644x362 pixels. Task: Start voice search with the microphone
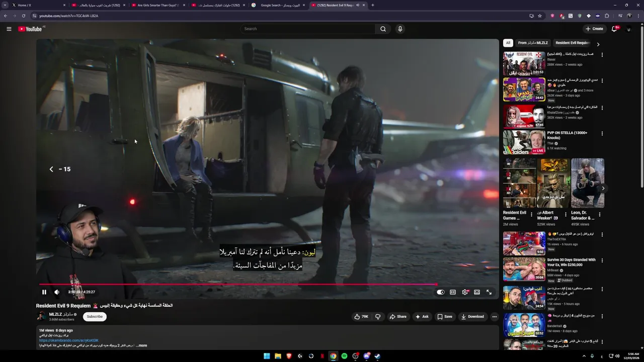click(400, 29)
